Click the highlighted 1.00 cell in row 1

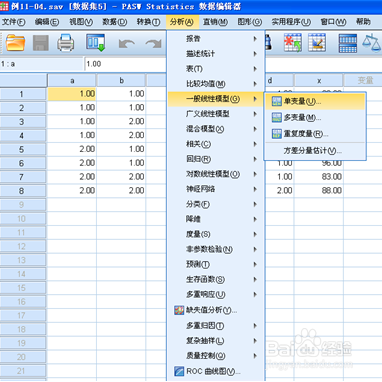(x=72, y=94)
